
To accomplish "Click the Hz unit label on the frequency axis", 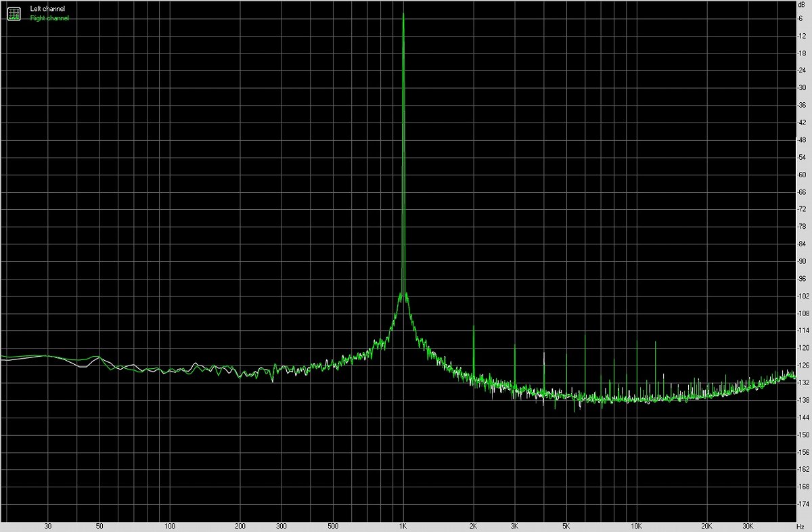I will [801, 526].
